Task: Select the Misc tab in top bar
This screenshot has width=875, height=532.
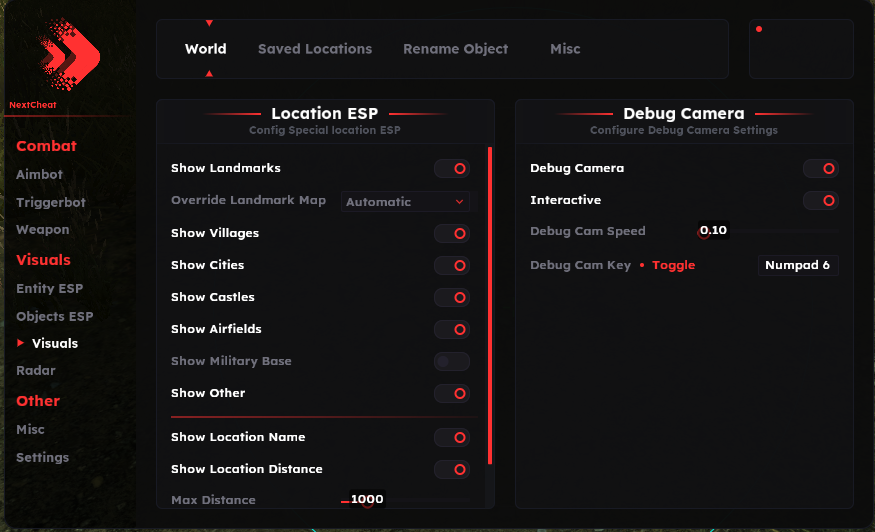Action: pos(565,49)
